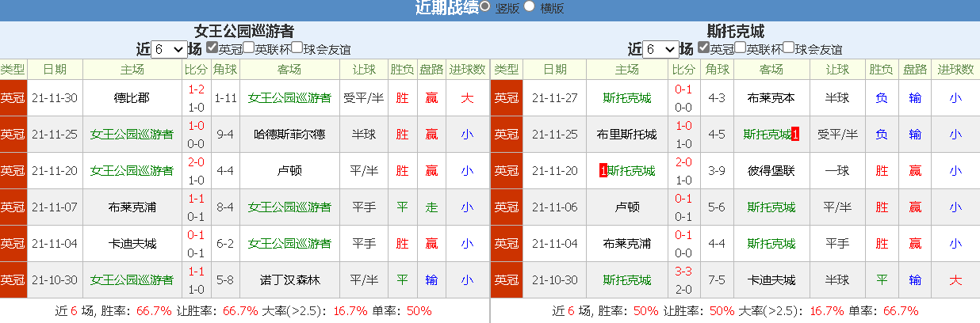This screenshot has width=980, height=323.
Task: Click the 大 goals result on 21-11-30 row
Action: click(467, 98)
